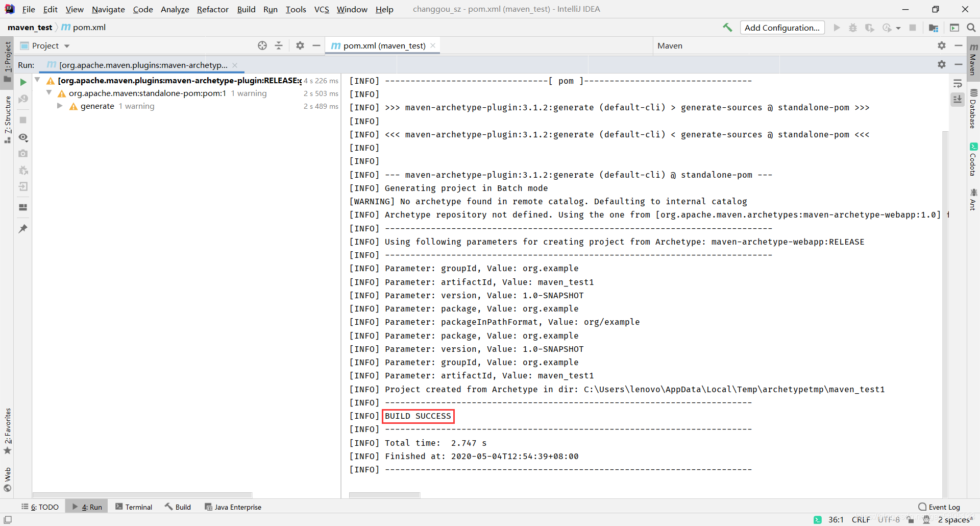Collapse the maven-archetype-plugin root node

click(x=37, y=80)
